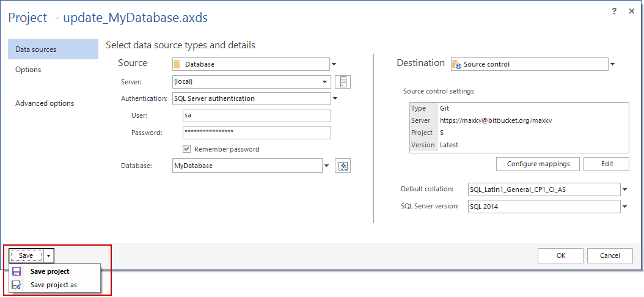Expand the SQL Server version dropdown
Image resolution: width=644 pixels, height=297 pixels.
[x=624, y=207]
